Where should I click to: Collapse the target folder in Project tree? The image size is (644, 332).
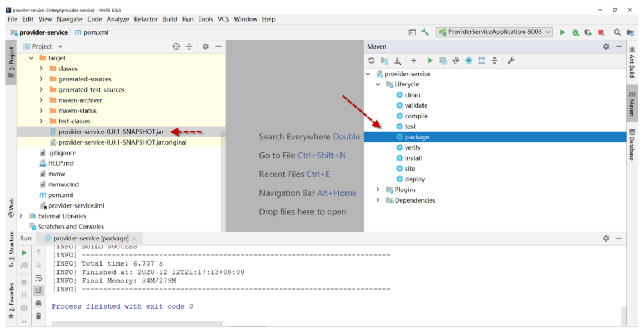(x=31, y=59)
